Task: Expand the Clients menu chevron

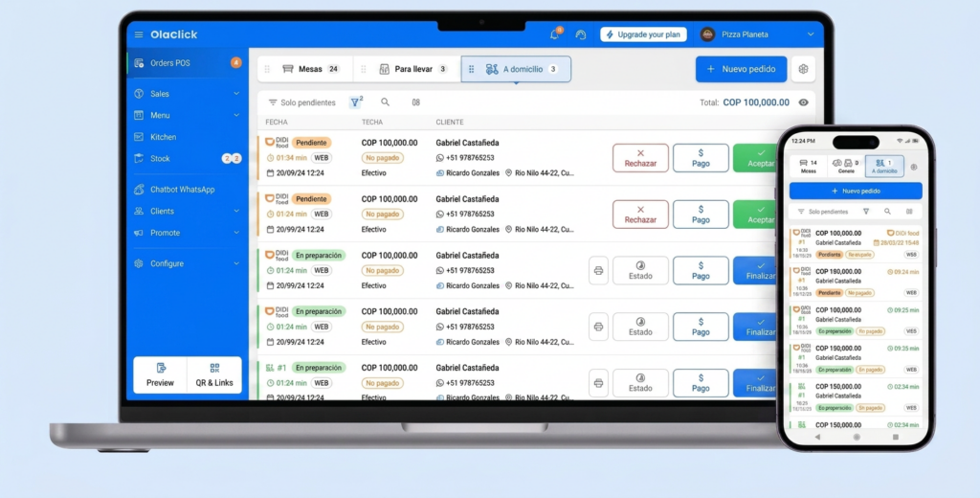Action: coord(236,212)
